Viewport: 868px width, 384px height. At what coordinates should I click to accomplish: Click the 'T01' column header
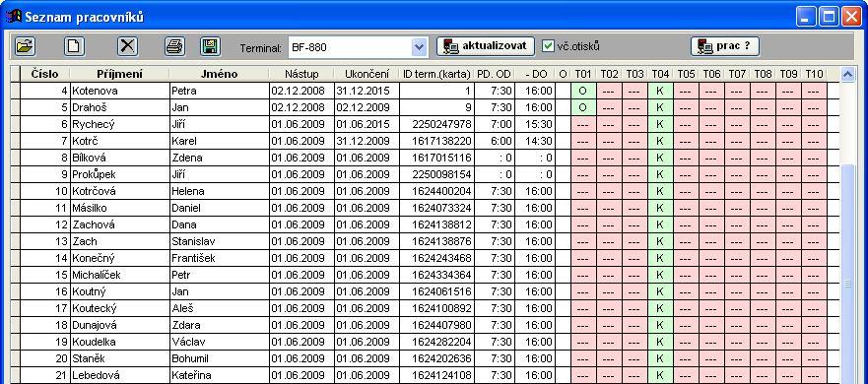coord(583,74)
